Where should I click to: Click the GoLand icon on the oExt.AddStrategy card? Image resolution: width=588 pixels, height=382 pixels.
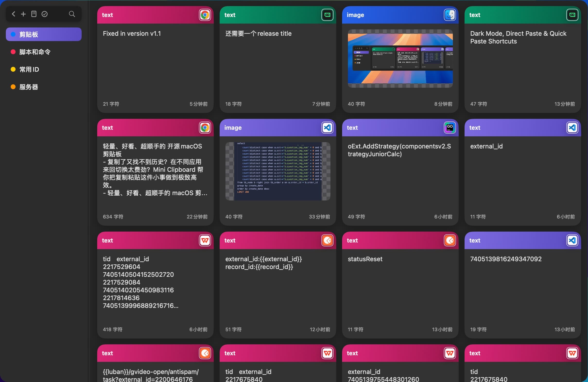coord(450,128)
